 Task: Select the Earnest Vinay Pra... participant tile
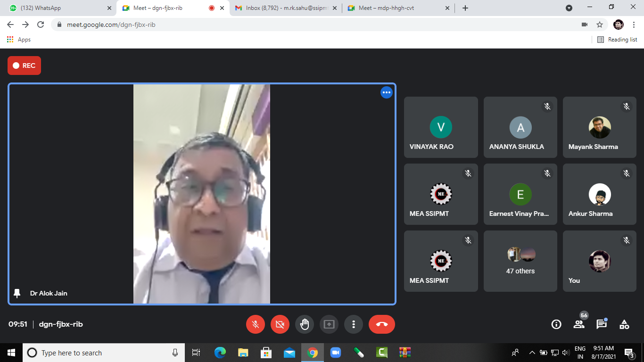520,194
